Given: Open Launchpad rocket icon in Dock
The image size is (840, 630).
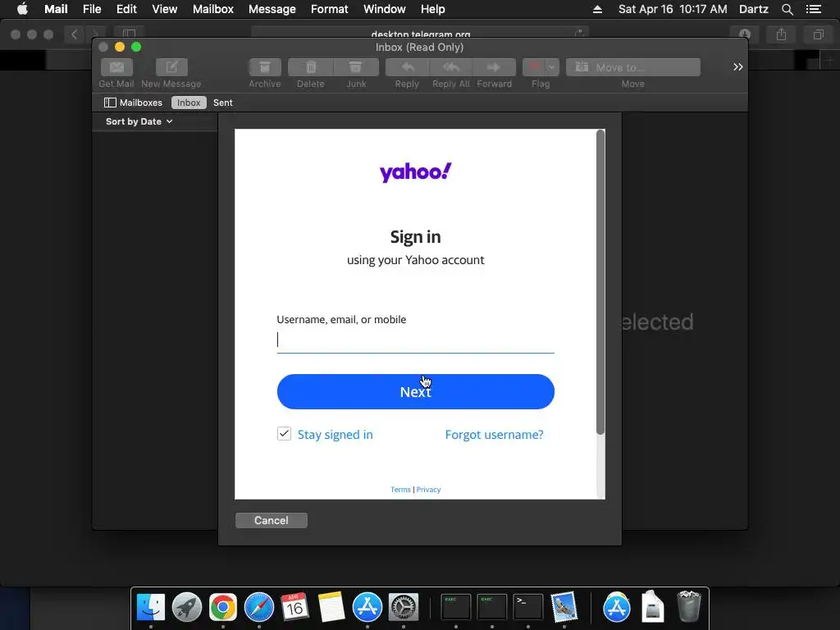Looking at the screenshot, I should 187,608.
